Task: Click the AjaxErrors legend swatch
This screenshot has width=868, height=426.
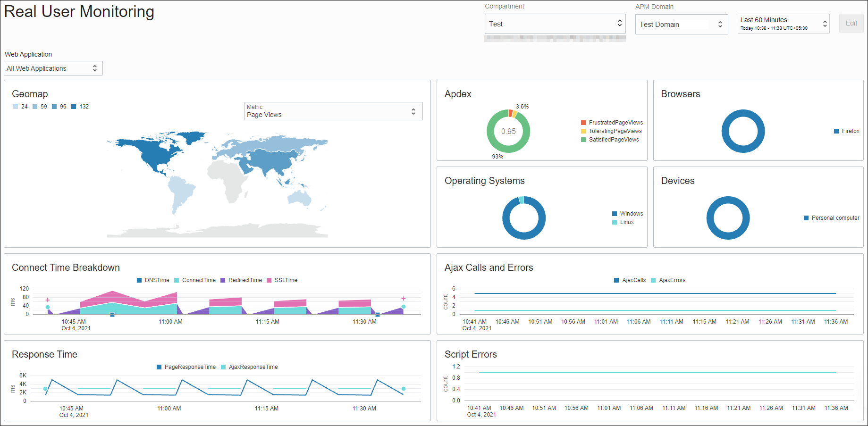Action: (654, 280)
